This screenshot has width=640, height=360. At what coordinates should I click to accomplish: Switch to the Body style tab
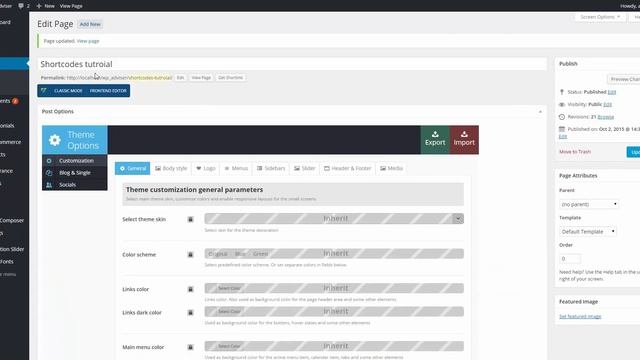pos(171,168)
